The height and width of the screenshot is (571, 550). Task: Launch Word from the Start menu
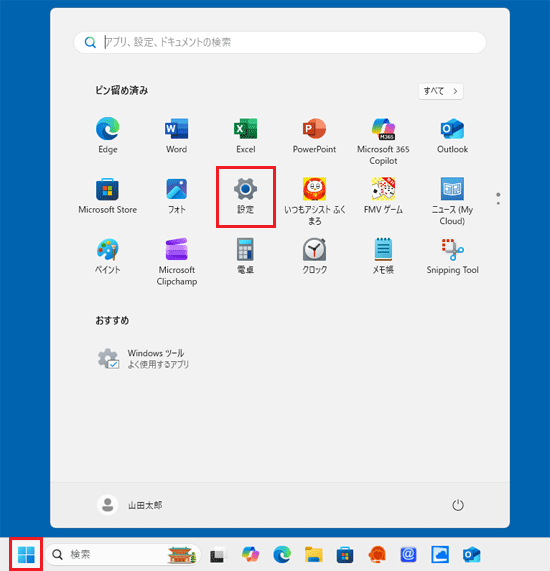pyautogui.click(x=176, y=135)
